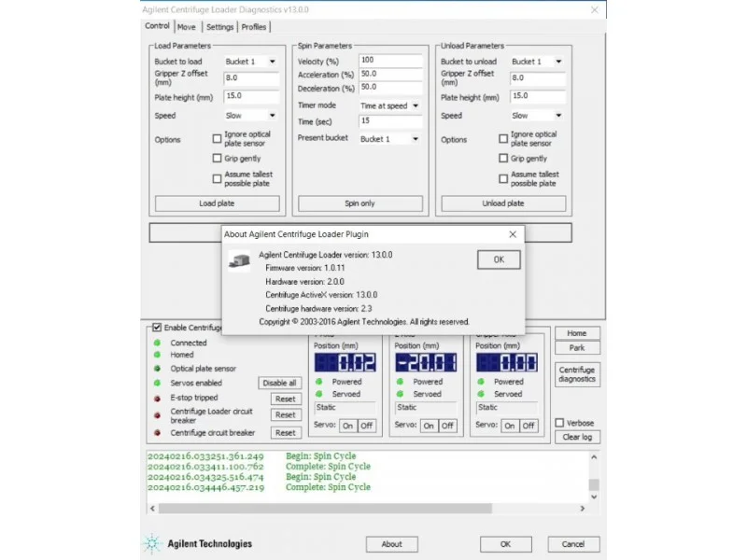Screen dimensions: 747x560
Task: Toggle Ignore optical plate sensor in Load Parameters
Action: click(x=217, y=138)
